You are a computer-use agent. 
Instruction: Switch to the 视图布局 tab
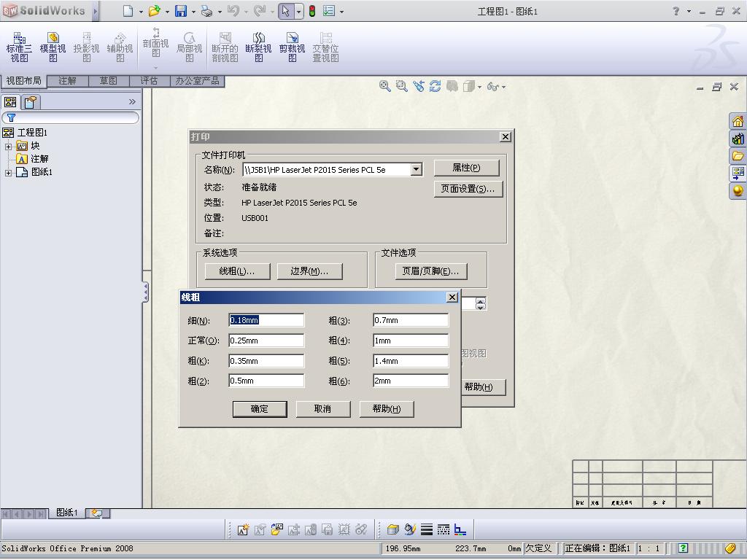(x=24, y=81)
